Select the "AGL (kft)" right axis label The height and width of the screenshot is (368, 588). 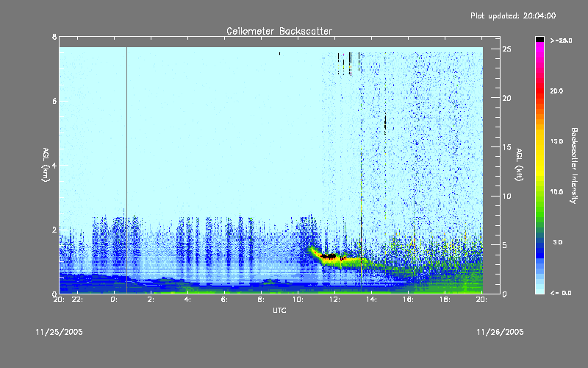[x=519, y=165]
